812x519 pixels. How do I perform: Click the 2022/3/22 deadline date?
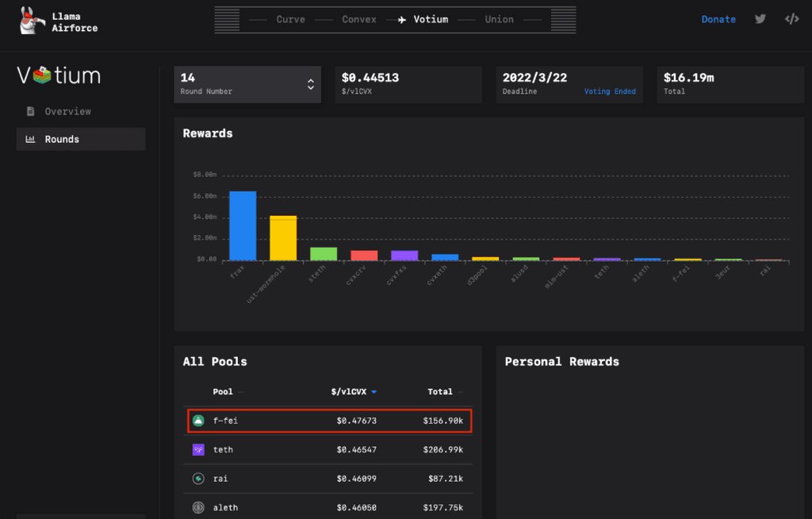click(534, 78)
